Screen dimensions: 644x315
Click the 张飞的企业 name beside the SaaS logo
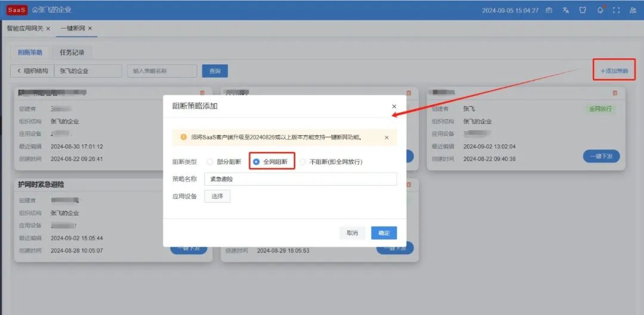coord(55,10)
